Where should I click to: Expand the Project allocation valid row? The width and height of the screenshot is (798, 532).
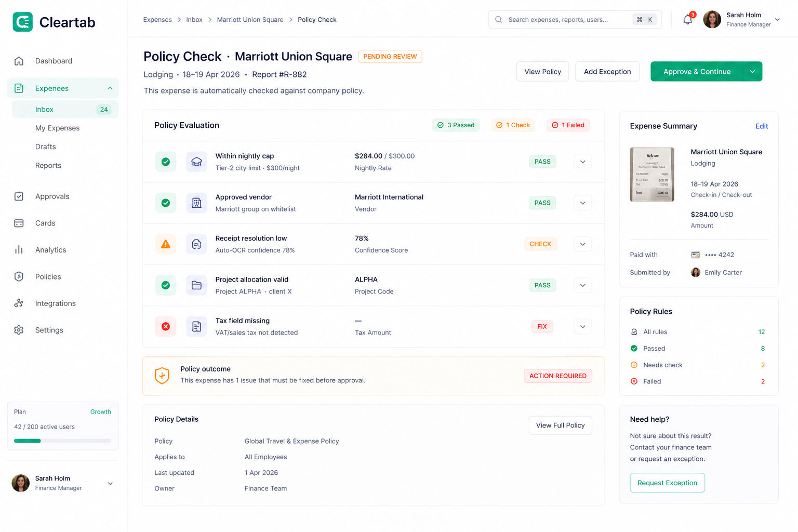583,285
